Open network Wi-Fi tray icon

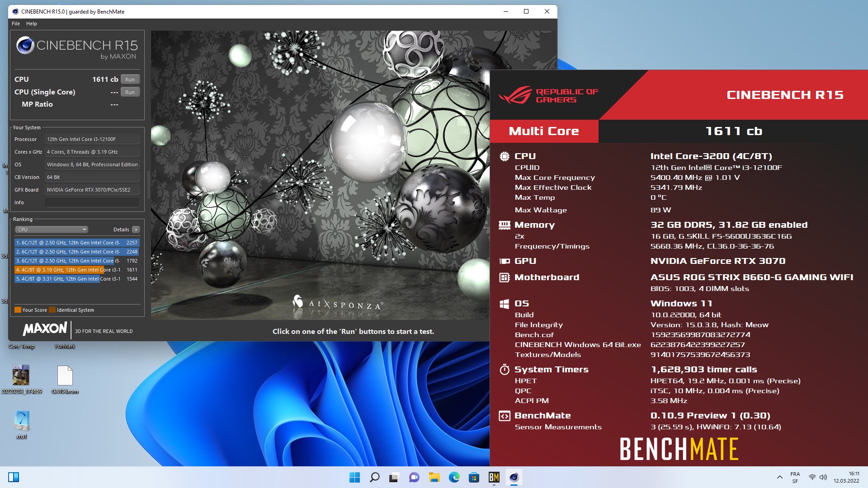tap(812, 477)
